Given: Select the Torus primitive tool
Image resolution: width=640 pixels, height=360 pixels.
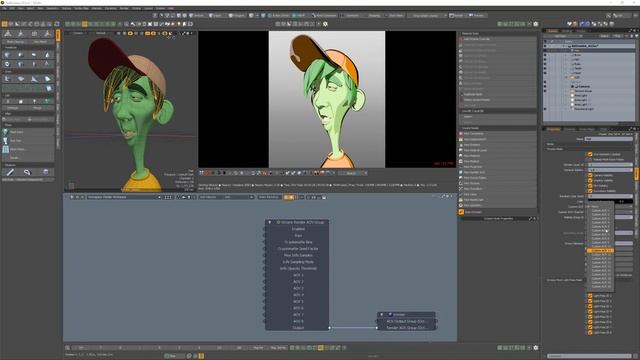Looking at the screenshot, I should click(x=7, y=64).
